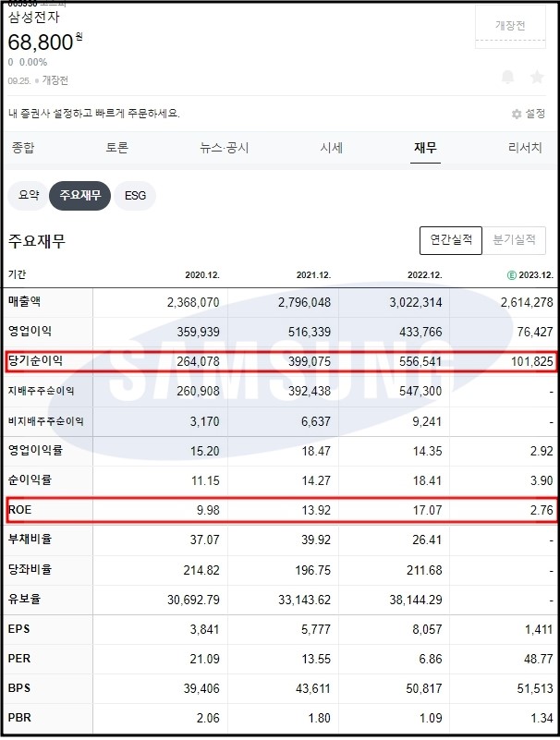Click the 영업이익 row label
The image size is (560, 740).
tap(30, 331)
